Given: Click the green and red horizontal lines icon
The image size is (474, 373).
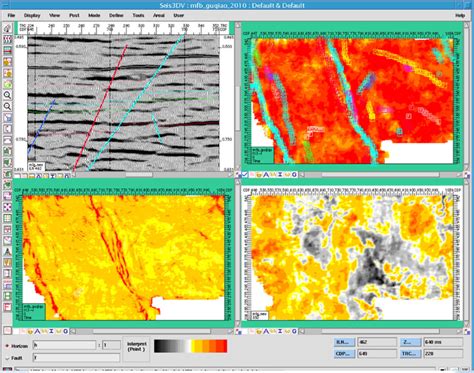Looking at the screenshot, I should click(7, 50).
